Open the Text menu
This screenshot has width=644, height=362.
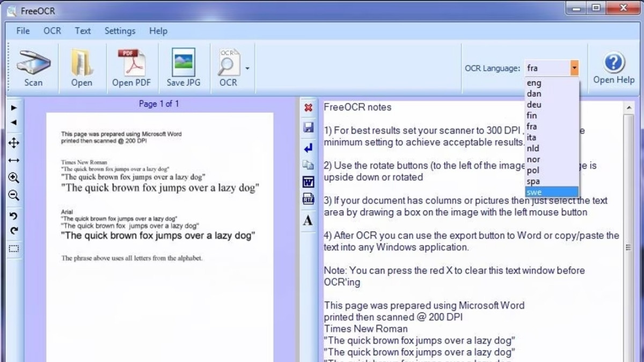83,31
